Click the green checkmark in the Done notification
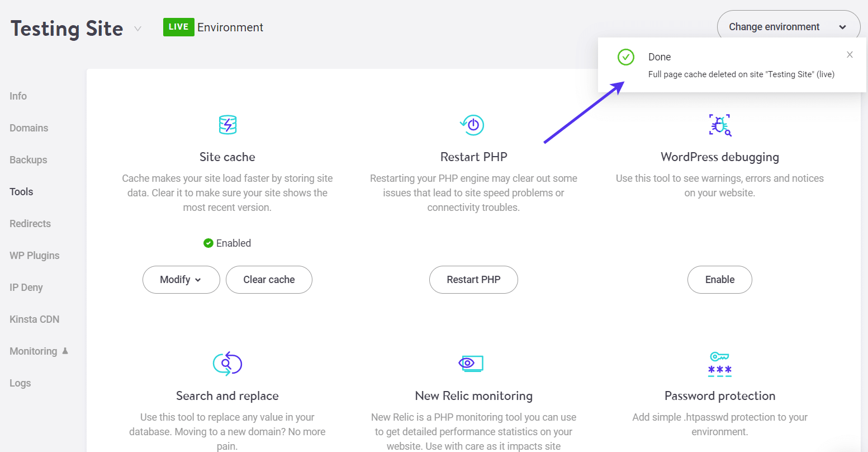868x452 pixels. [x=625, y=57]
